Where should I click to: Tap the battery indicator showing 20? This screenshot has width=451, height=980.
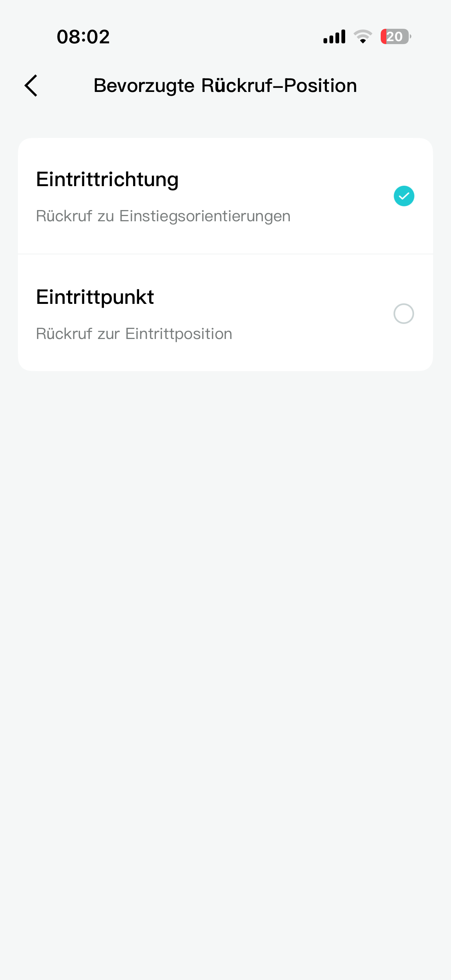point(396,37)
